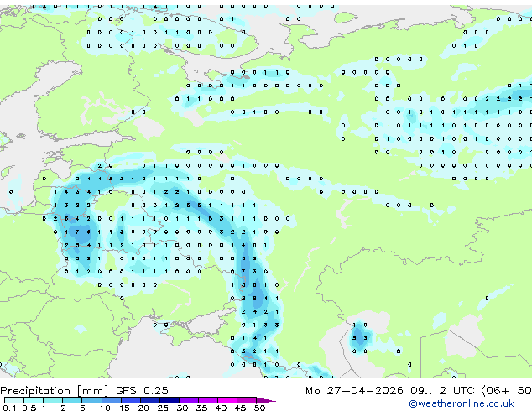Click the 10–15 mm legend swatch
Viewport: 532px width, 411px height.
(x=112, y=400)
